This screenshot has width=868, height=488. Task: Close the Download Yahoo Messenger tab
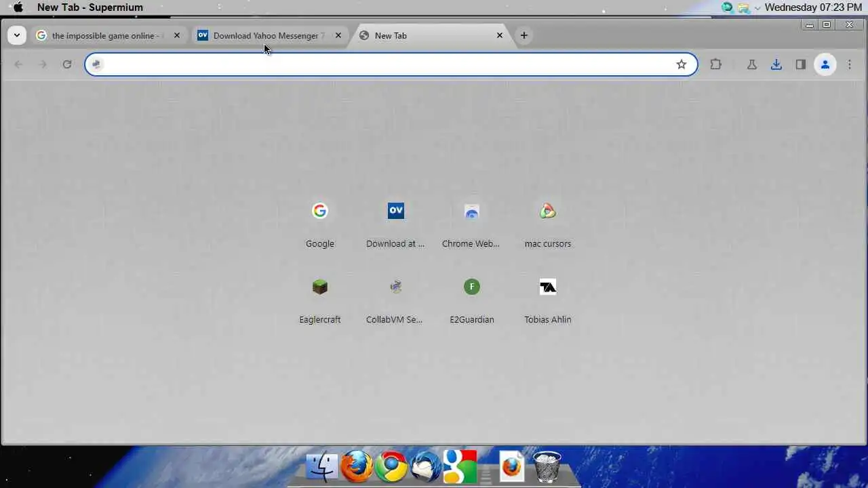click(338, 35)
